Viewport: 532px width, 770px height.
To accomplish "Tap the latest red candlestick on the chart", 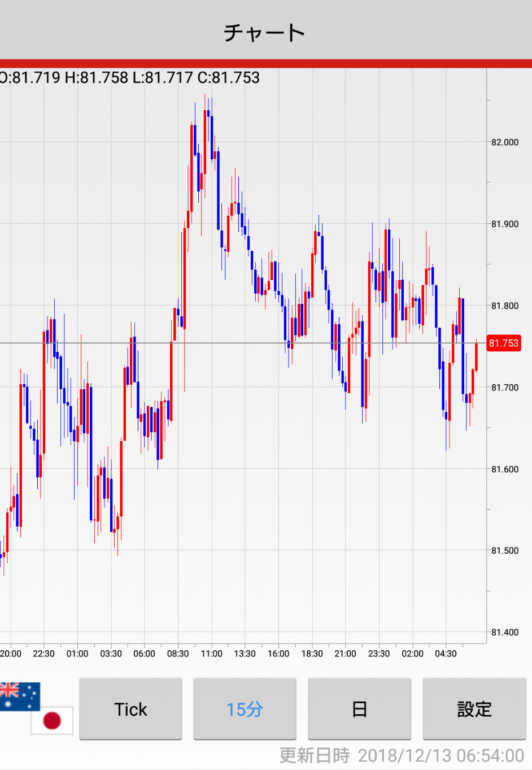I will pos(476,357).
